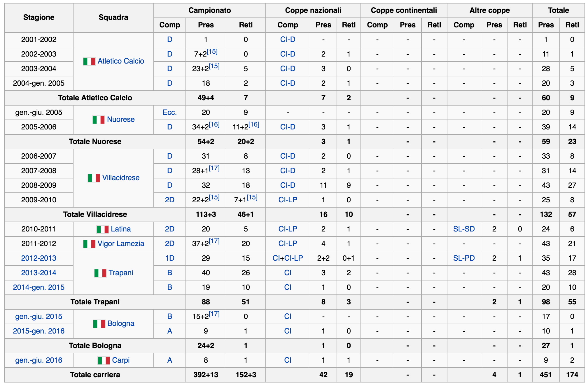Click the SL-SD cup link in Latina row
Viewport: 588px width, 386px height.
464,229
